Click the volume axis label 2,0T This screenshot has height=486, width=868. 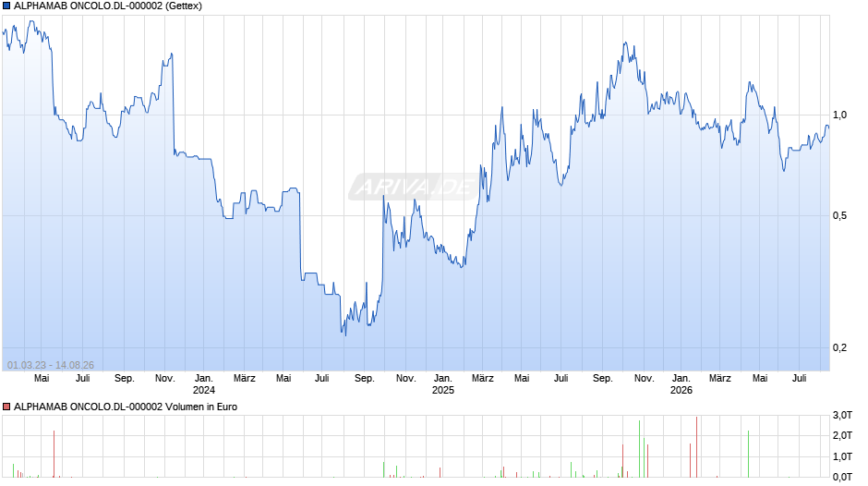tap(842, 435)
